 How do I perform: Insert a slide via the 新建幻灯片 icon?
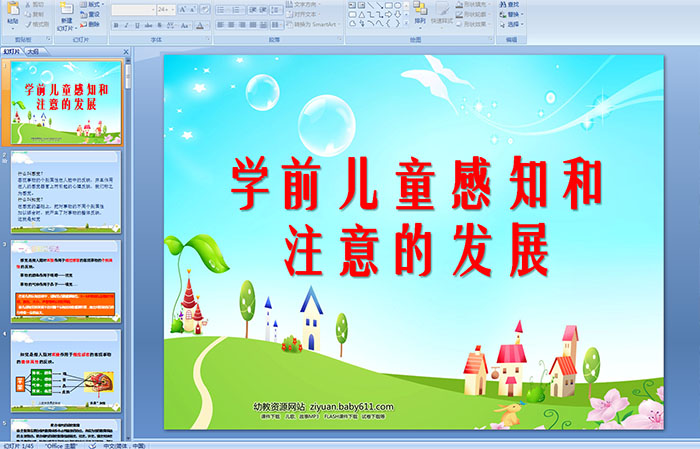click(x=67, y=8)
